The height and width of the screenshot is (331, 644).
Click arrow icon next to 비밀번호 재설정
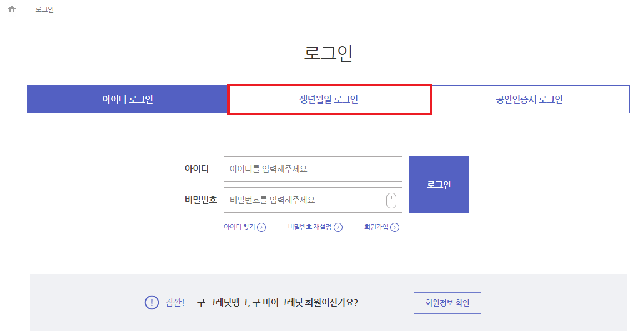point(338,227)
